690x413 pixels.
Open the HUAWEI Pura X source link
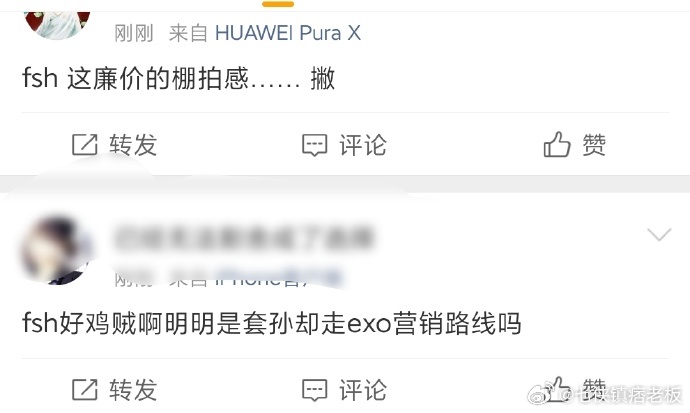click(x=288, y=33)
